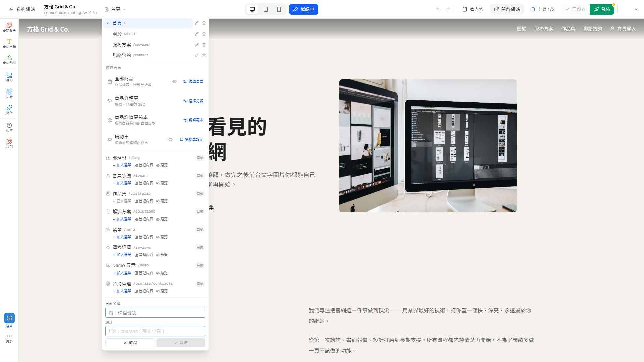Viewport: 644px width, 362px height.
Task: Click 服務方案 in the site navigation
Action: 543,29
